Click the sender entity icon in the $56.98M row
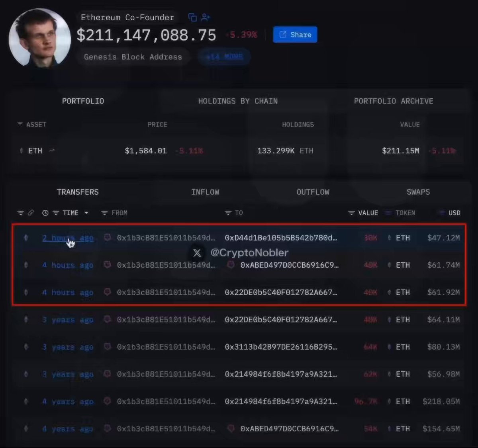Viewport: 478px width, 448px height. click(x=107, y=374)
